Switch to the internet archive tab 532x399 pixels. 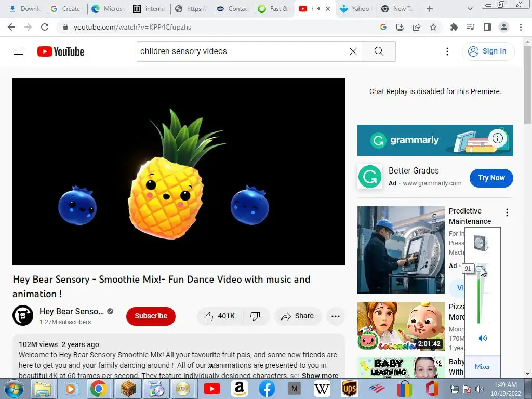pos(150,9)
